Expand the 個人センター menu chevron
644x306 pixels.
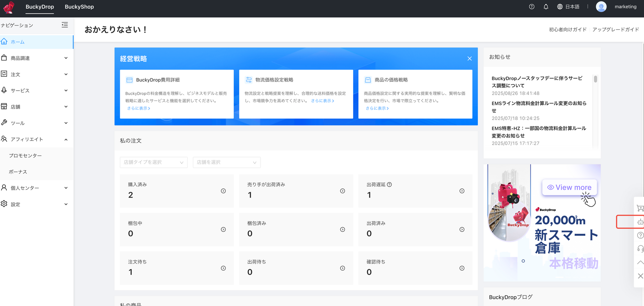(66, 188)
